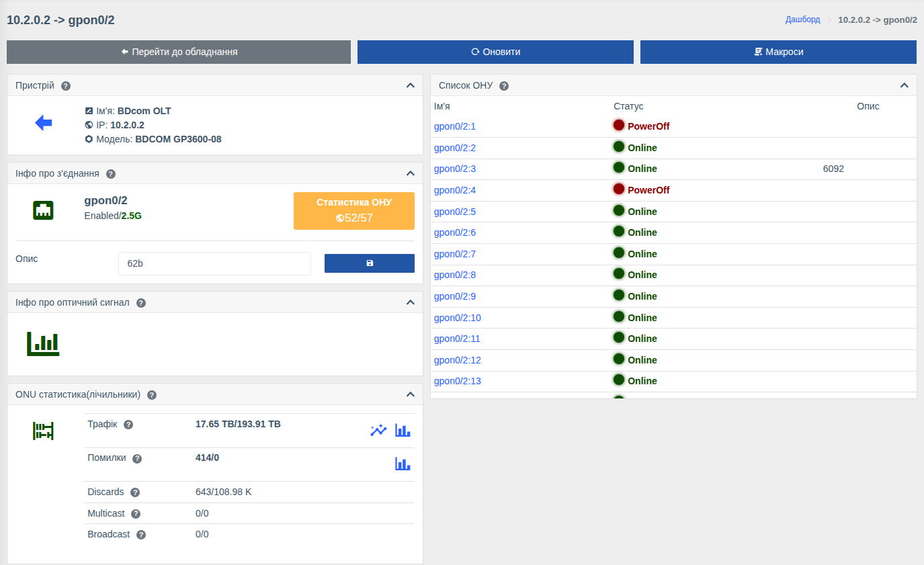Save the port description with the disk button

point(370,263)
